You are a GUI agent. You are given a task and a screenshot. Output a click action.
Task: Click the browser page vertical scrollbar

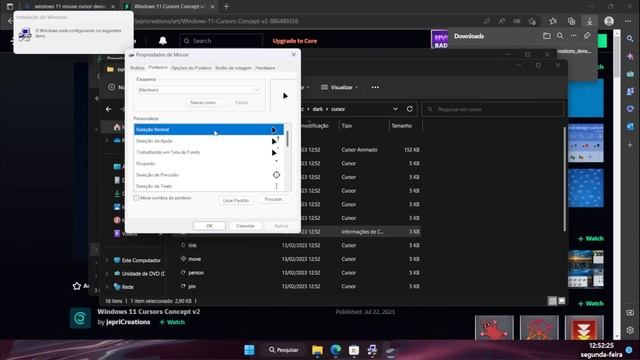pos(617,184)
